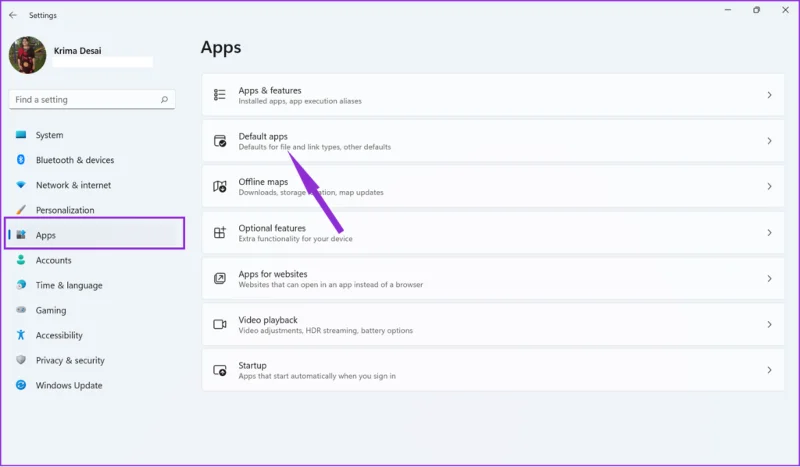Click the Accounts person icon
Image resolution: width=800 pixels, height=467 pixels.
(x=21, y=260)
